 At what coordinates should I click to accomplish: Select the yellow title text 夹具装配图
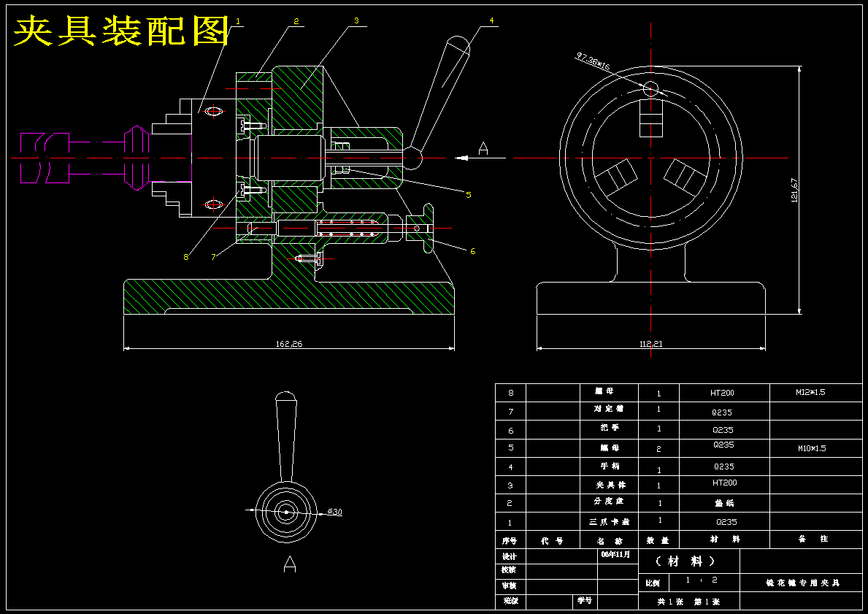pyautogui.click(x=121, y=31)
